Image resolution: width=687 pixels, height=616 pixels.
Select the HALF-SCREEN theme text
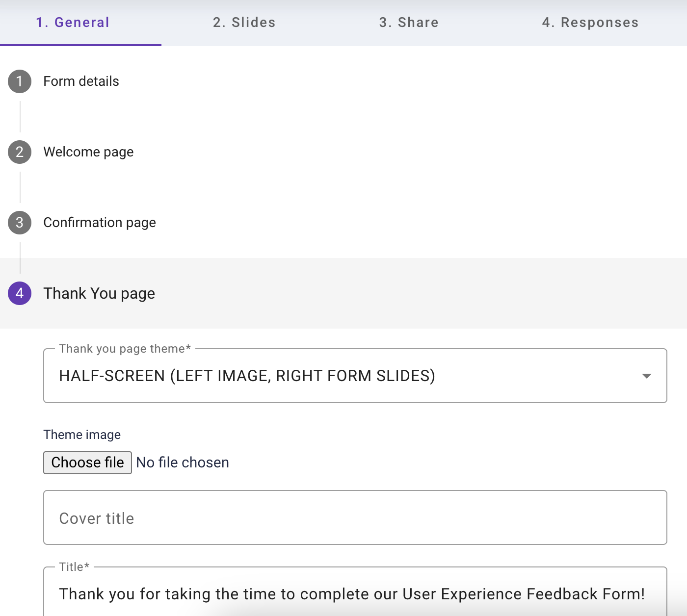[247, 376]
